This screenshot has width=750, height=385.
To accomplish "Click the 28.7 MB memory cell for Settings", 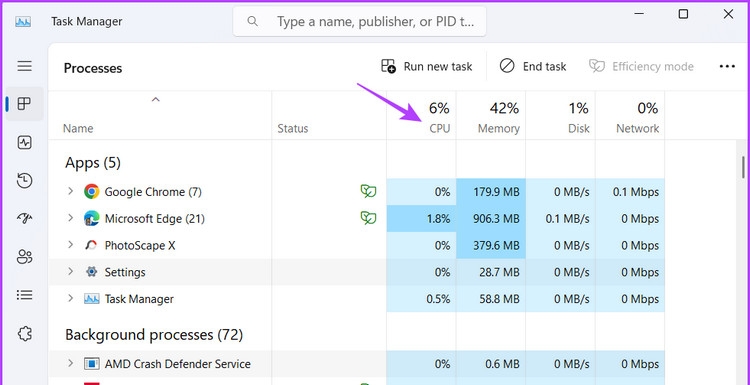I will point(491,272).
